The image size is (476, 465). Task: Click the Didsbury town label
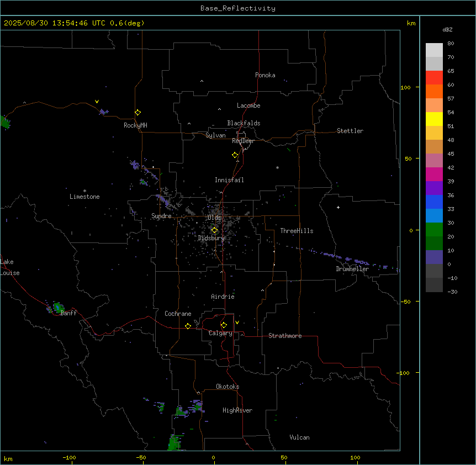211,238
